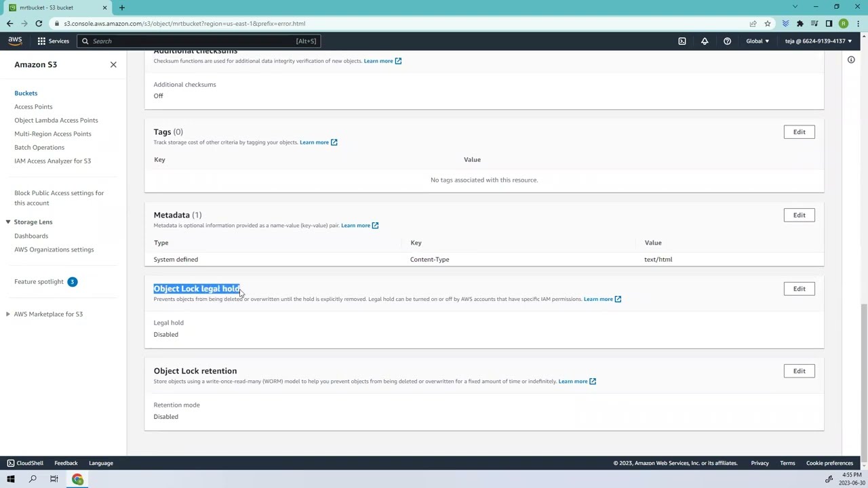This screenshot has width=868, height=488.
Task: Bookmark this page with the star
Action: tap(768, 24)
